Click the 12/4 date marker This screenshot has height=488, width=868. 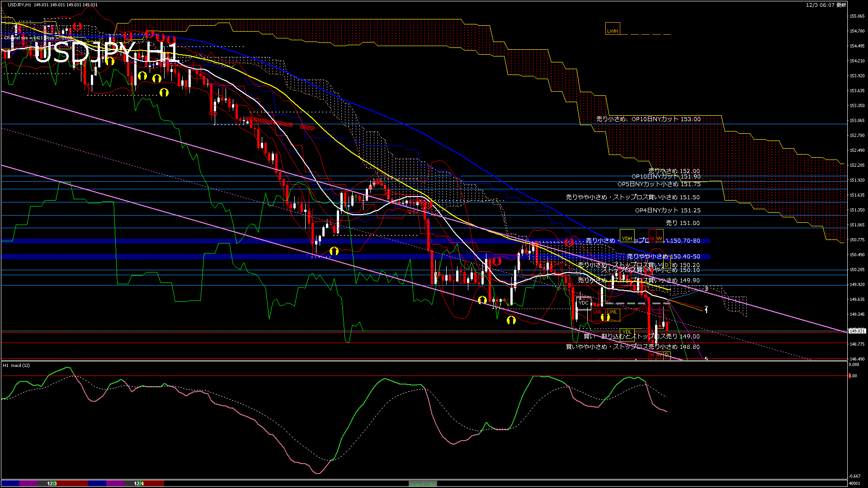139,483
